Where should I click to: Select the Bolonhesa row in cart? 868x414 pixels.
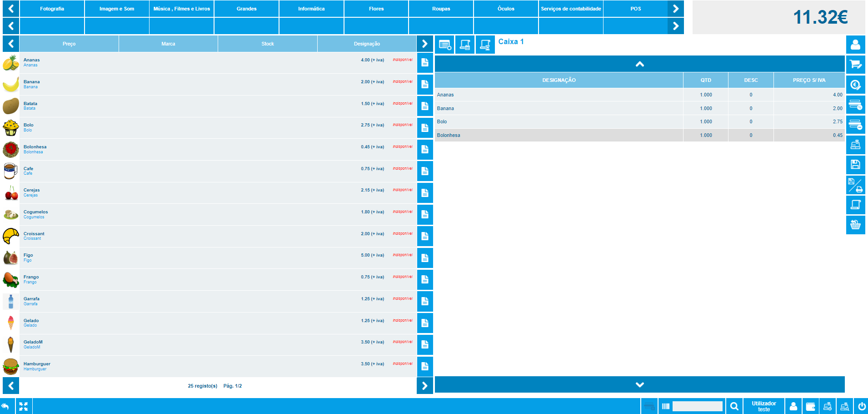point(639,135)
